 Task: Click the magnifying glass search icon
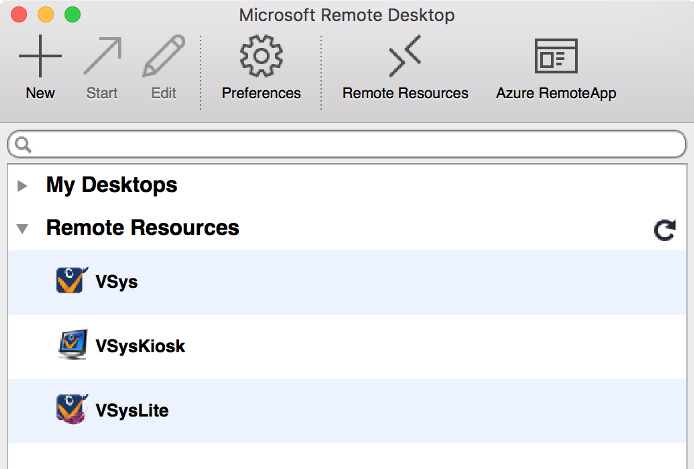click(x=24, y=145)
